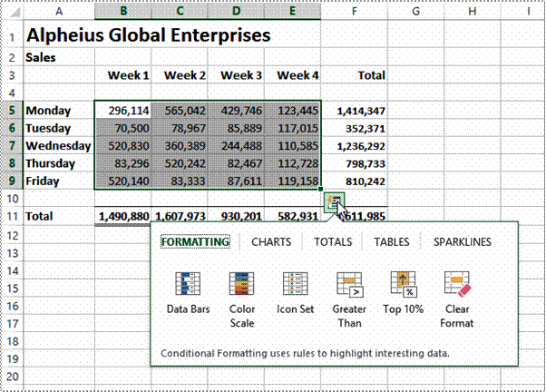Select the Week 4 heading cell
The image size is (546, 392).
click(x=292, y=75)
